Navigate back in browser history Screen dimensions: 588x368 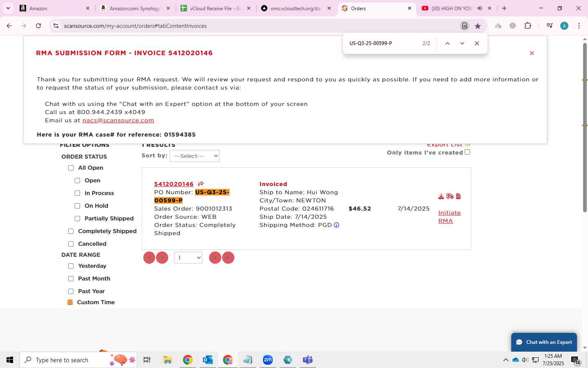(x=9, y=26)
